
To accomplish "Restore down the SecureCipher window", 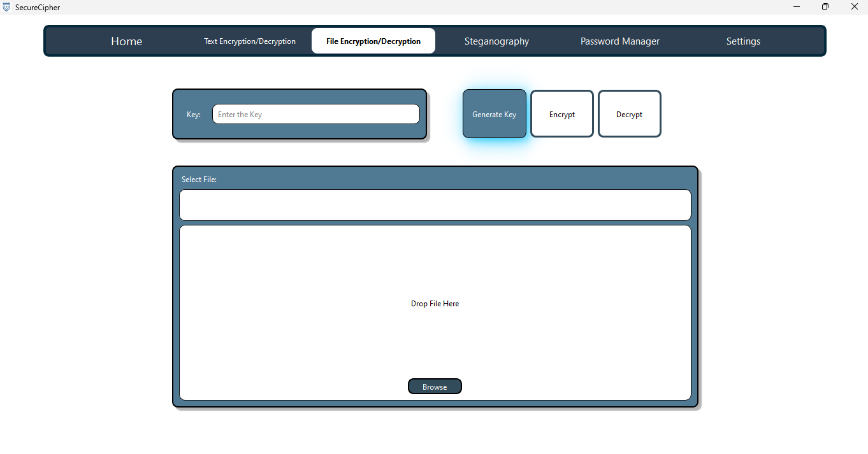I will (825, 7).
